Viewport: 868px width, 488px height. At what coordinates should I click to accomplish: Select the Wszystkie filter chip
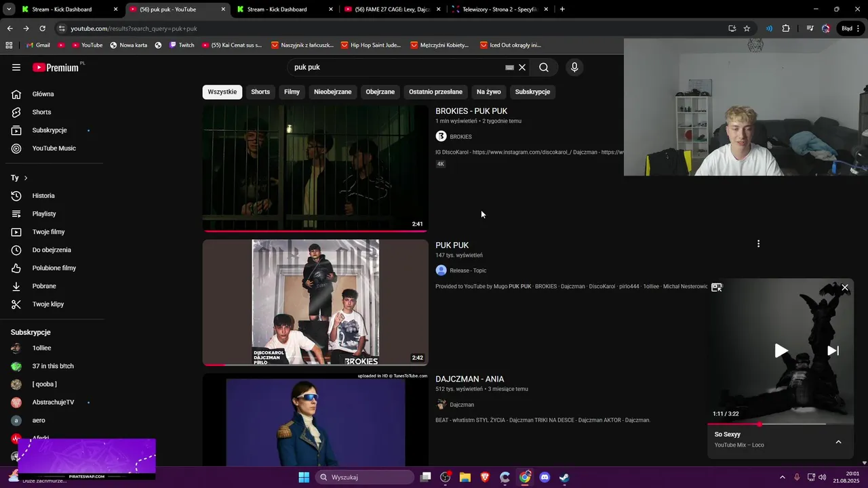pyautogui.click(x=222, y=92)
